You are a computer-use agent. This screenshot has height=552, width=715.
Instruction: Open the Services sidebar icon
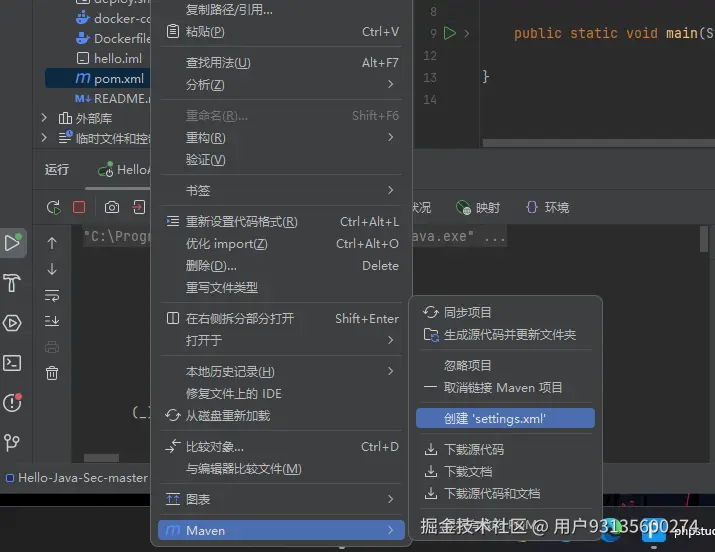click(x=12, y=323)
